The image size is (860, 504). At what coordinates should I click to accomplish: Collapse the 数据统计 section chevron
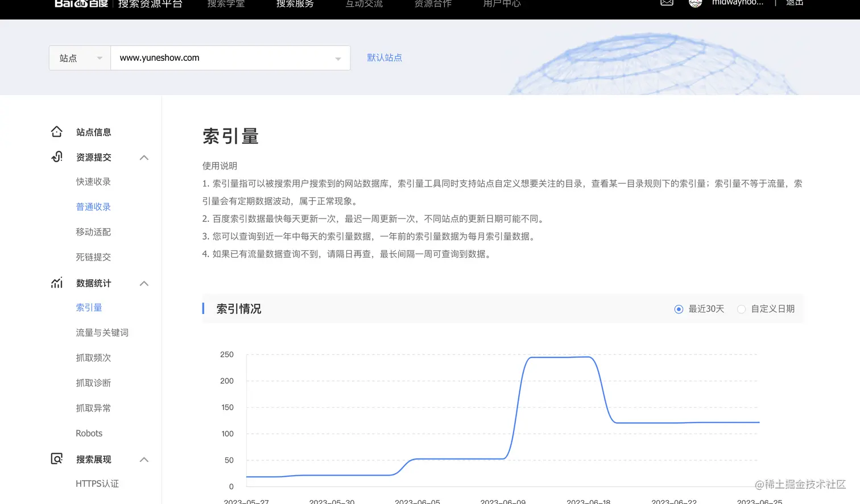144,283
